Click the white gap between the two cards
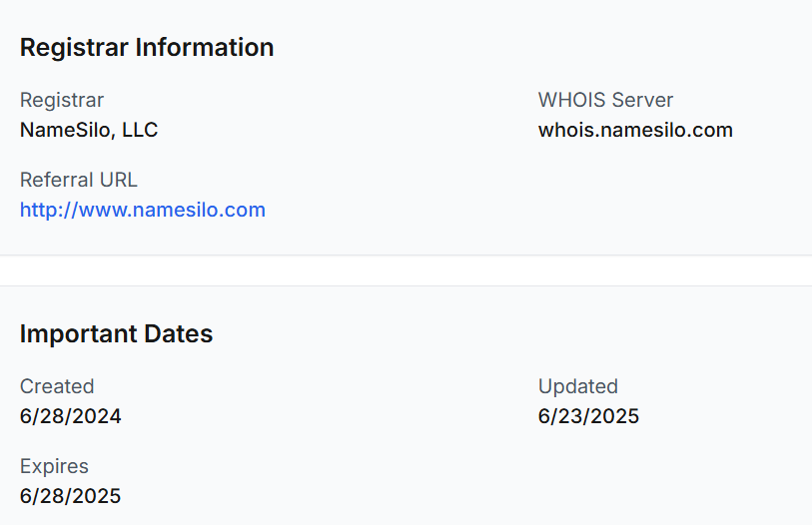812x525 pixels. coord(406,270)
